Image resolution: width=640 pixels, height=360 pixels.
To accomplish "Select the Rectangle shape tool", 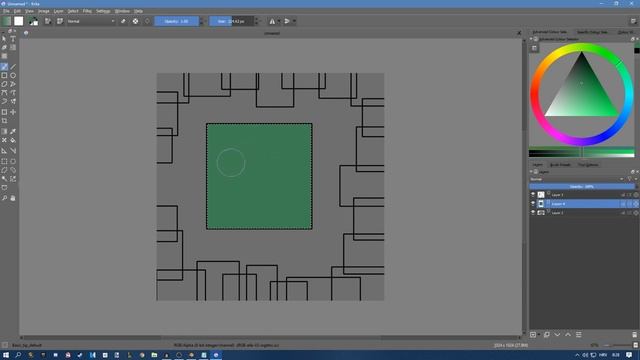I will click(x=4, y=76).
